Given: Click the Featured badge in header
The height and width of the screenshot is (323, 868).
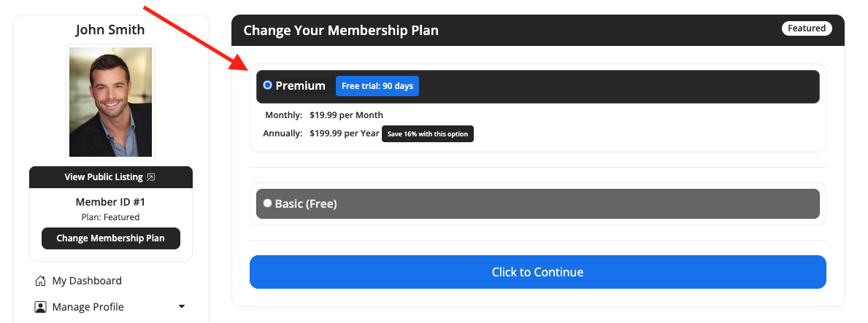Looking at the screenshot, I should (x=807, y=28).
